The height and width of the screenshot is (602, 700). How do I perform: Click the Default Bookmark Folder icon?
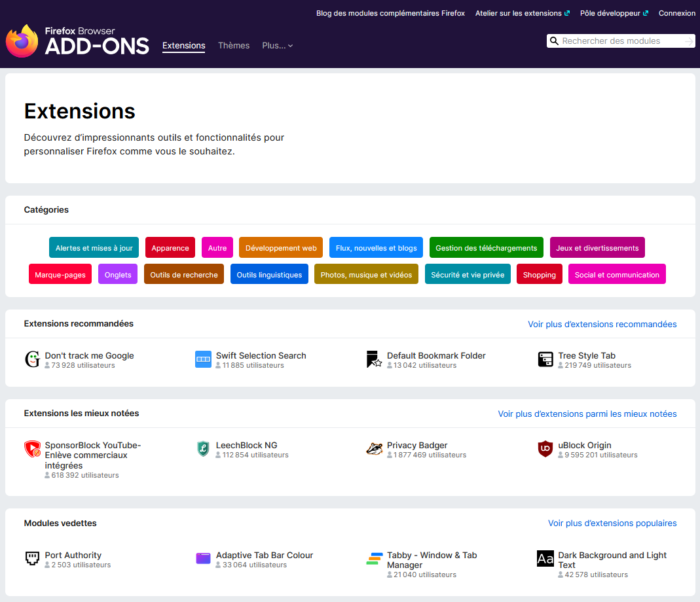point(374,359)
